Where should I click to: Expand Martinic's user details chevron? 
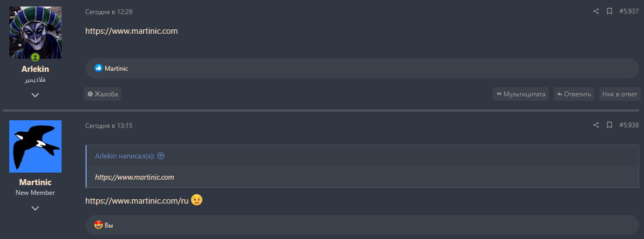pos(35,208)
